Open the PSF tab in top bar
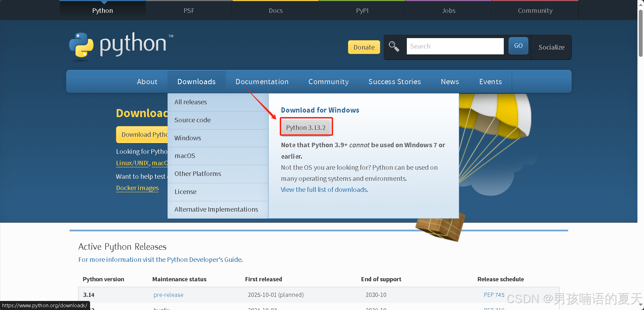Viewport: 644px width, 310px height. [189, 10]
